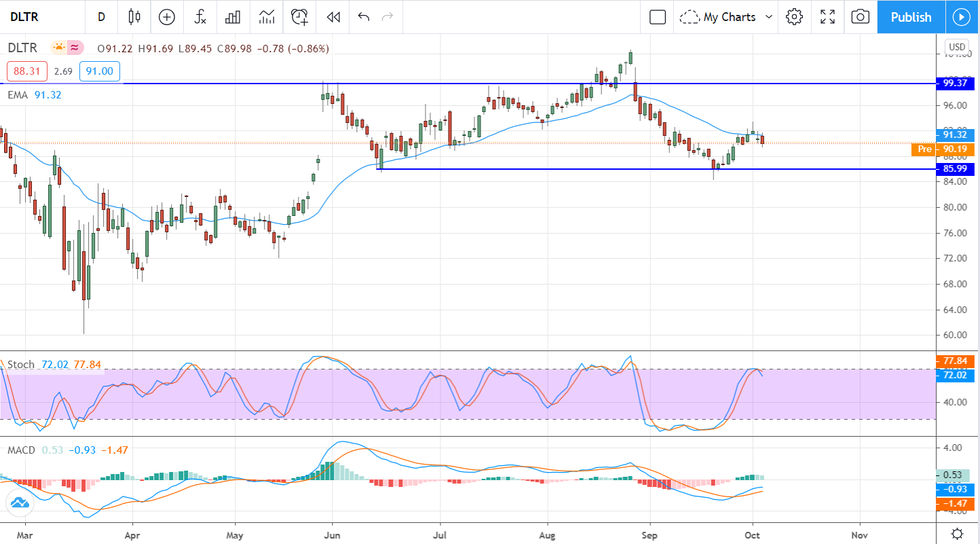Click the market status sun icon beside DLTR
Viewport: 980px width, 544px height.
60,48
